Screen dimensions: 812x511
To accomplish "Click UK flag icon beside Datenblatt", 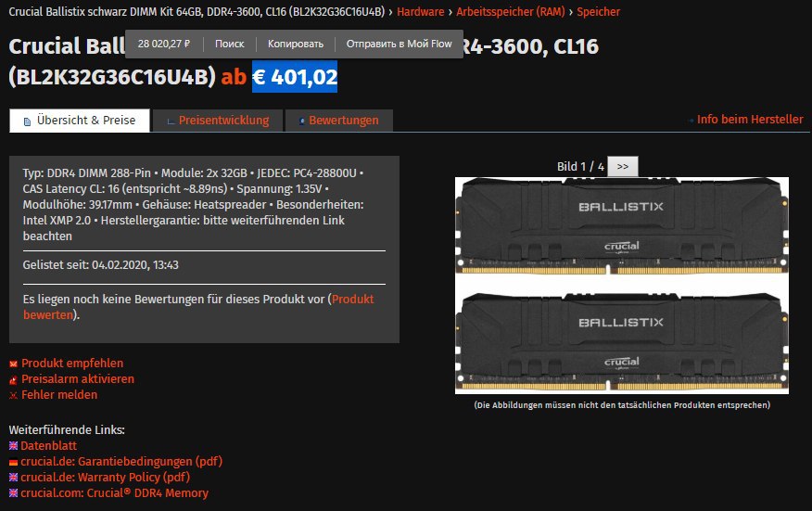I will point(14,446).
